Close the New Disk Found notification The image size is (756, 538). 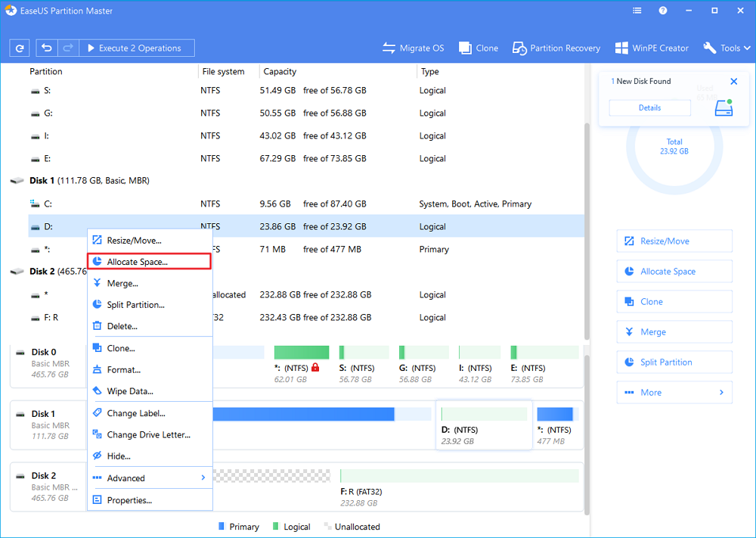tap(733, 82)
